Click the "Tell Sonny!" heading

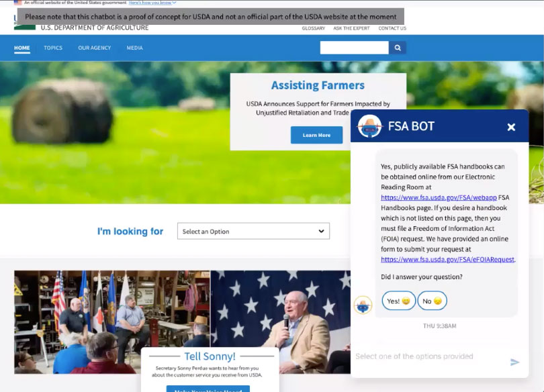click(210, 356)
